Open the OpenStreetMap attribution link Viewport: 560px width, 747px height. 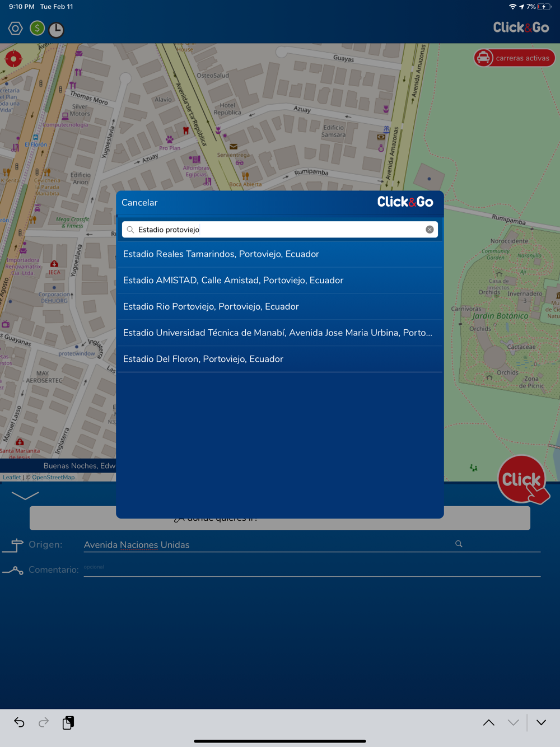(53, 478)
